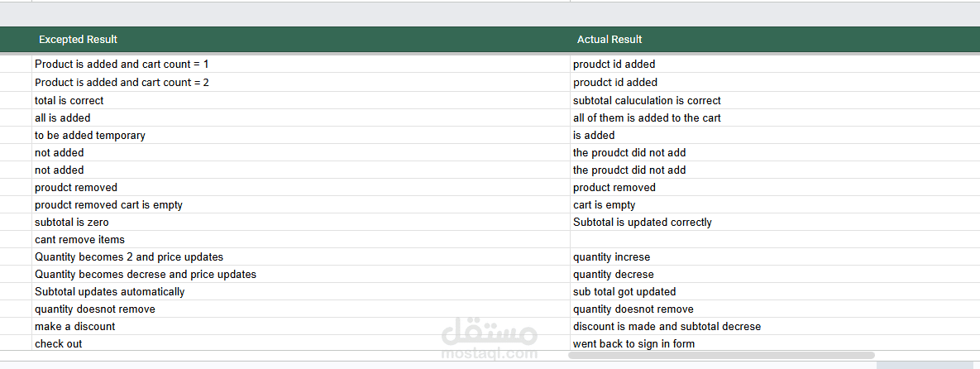Select 'Quantity becomes 2 and price updates' cell
The width and height of the screenshot is (980, 369).
(x=129, y=256)
